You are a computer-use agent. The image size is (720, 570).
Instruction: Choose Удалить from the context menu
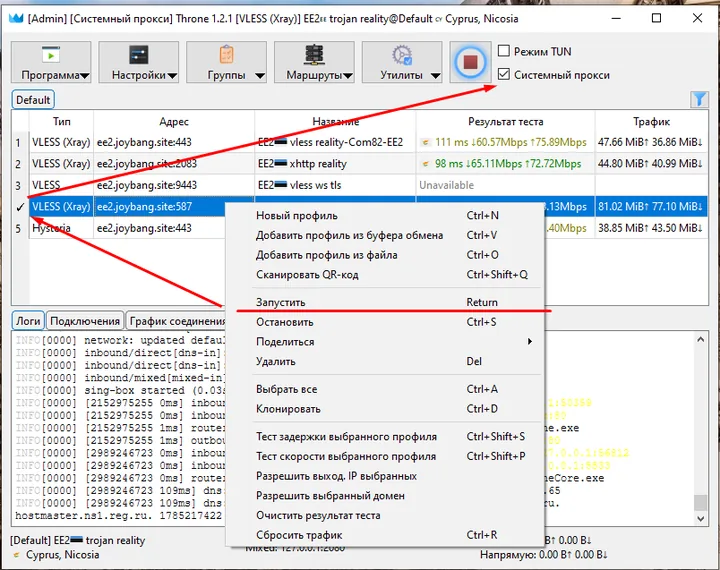[385, 361]
